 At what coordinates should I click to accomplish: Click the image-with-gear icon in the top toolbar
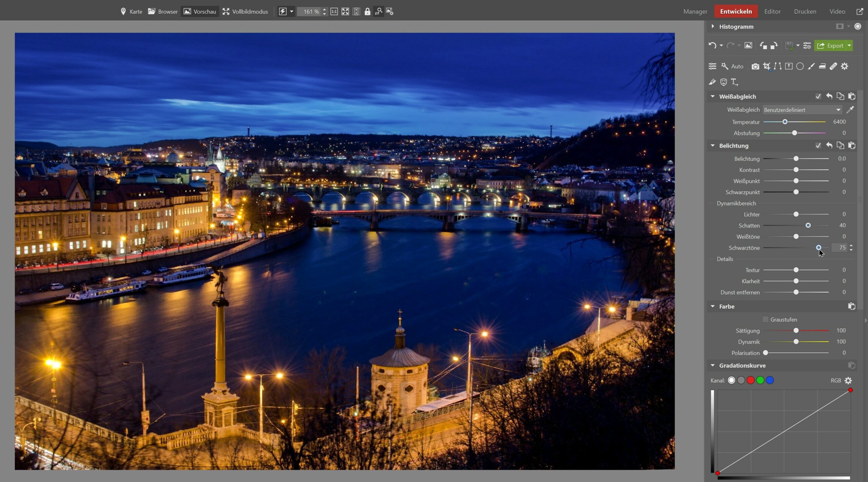point(390,12)
